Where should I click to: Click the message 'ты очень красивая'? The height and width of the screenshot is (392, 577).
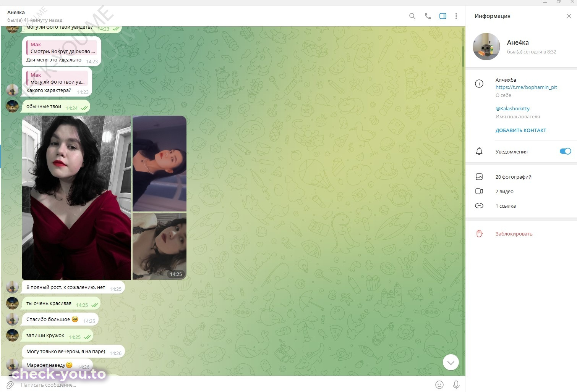click(61, 303)
